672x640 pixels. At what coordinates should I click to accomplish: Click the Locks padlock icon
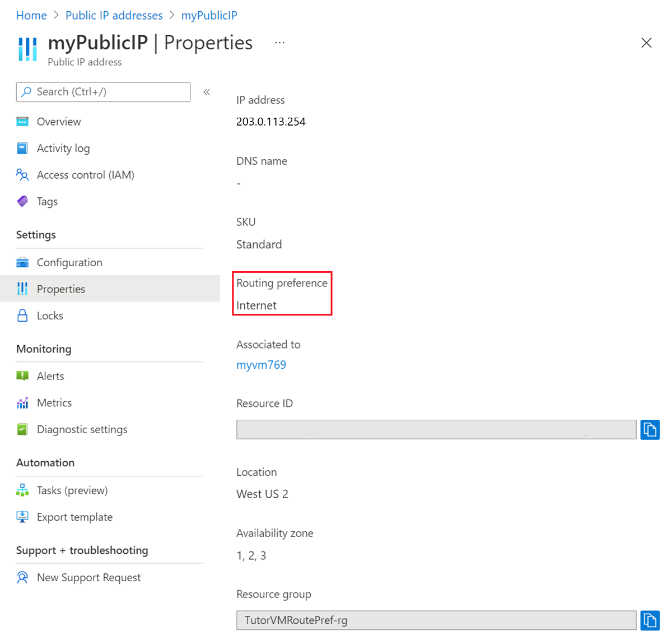[x=22, y=315]
